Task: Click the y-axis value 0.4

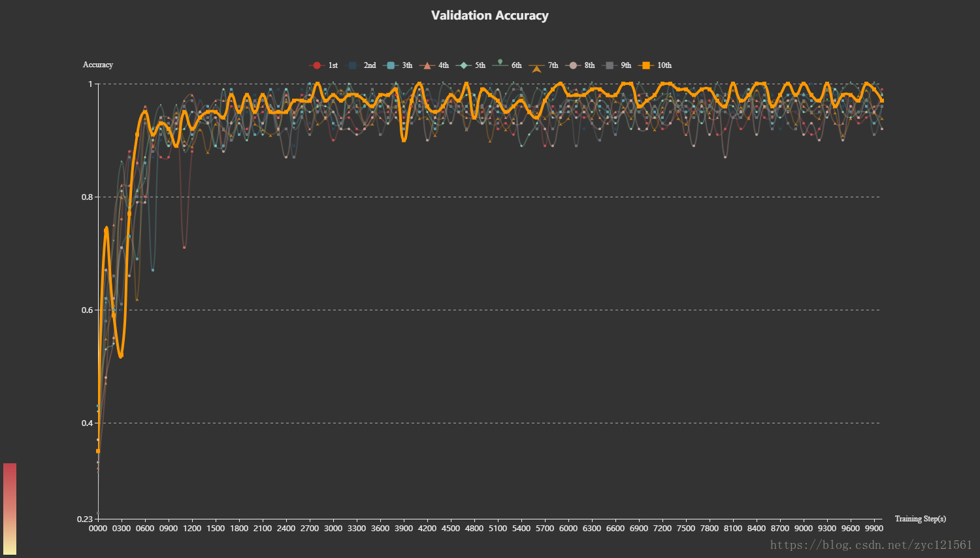Action: 87,423
